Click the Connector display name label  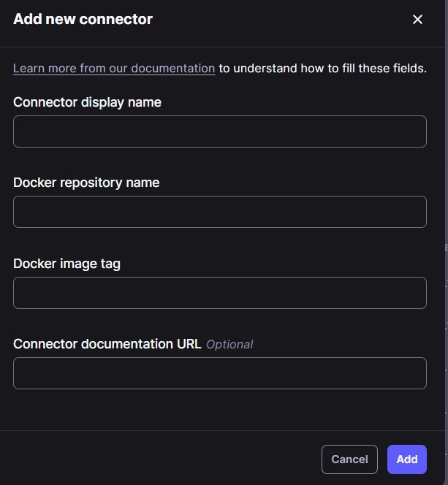(x=87, y=102)
